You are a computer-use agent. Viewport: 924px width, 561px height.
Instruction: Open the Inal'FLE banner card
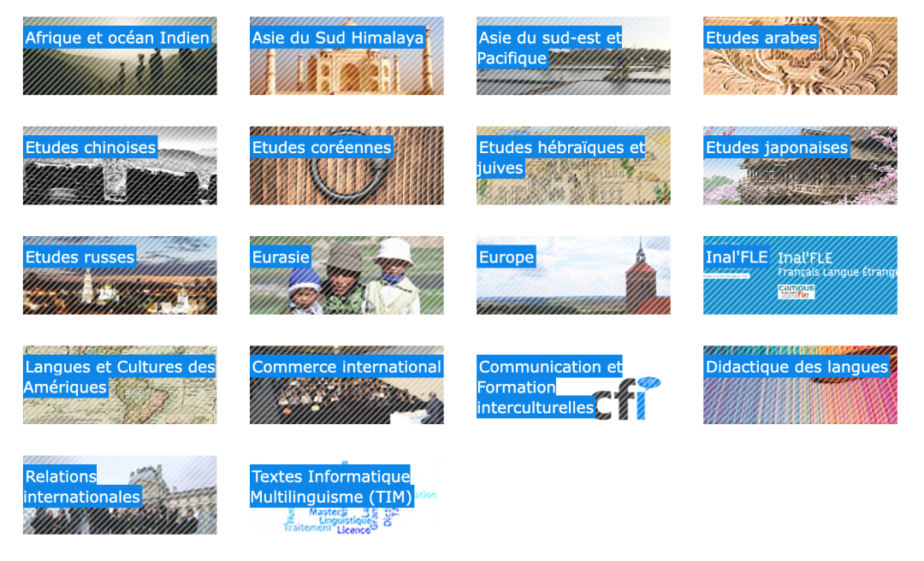pos(800,275)
